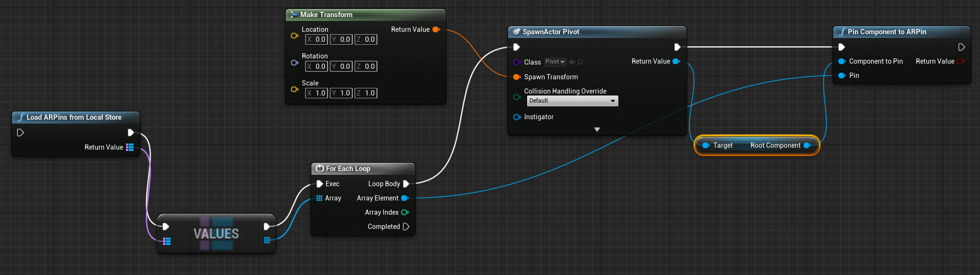Screen dimensions: 980x275
Task: Click the browse to asset magnifier icon
Action: click(x=580, y=62)
